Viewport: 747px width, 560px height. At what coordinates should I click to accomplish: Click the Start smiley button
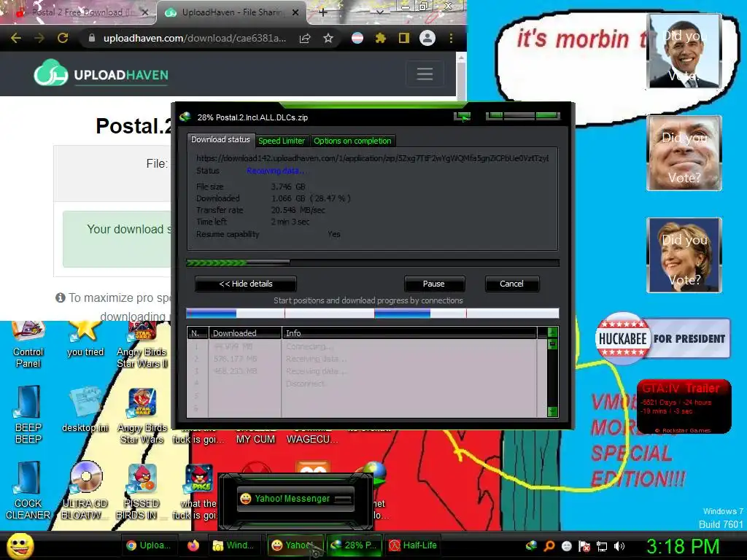(20, 545)
